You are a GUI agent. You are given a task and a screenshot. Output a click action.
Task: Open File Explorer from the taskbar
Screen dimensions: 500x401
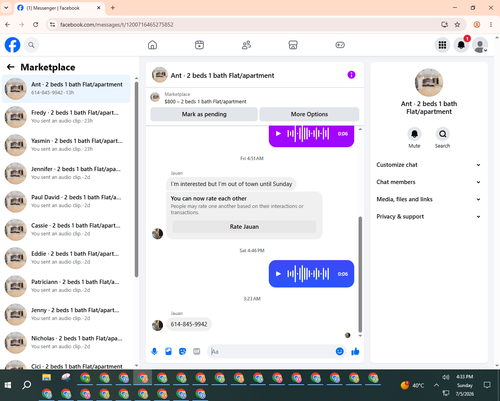pyautogui.click(x=46, y=378)
